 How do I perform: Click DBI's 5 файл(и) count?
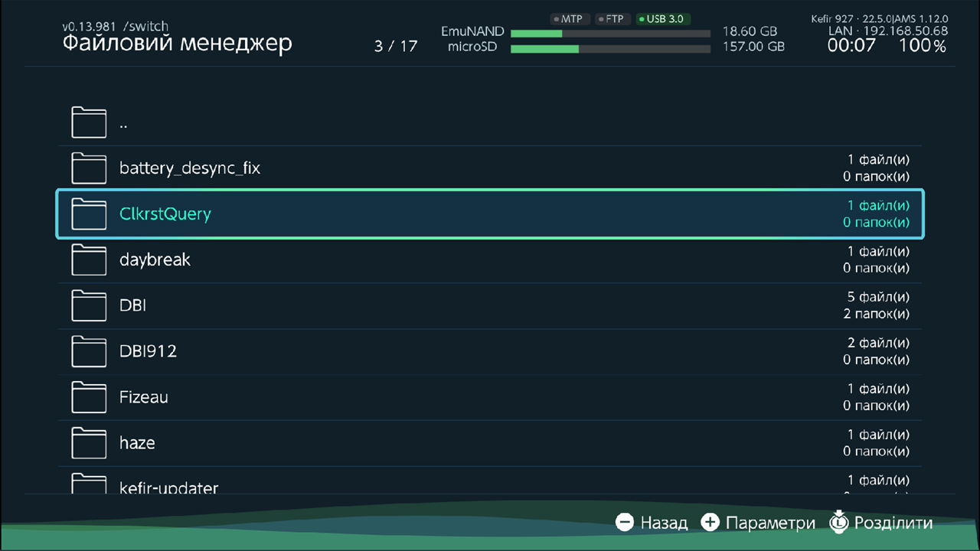878,297
